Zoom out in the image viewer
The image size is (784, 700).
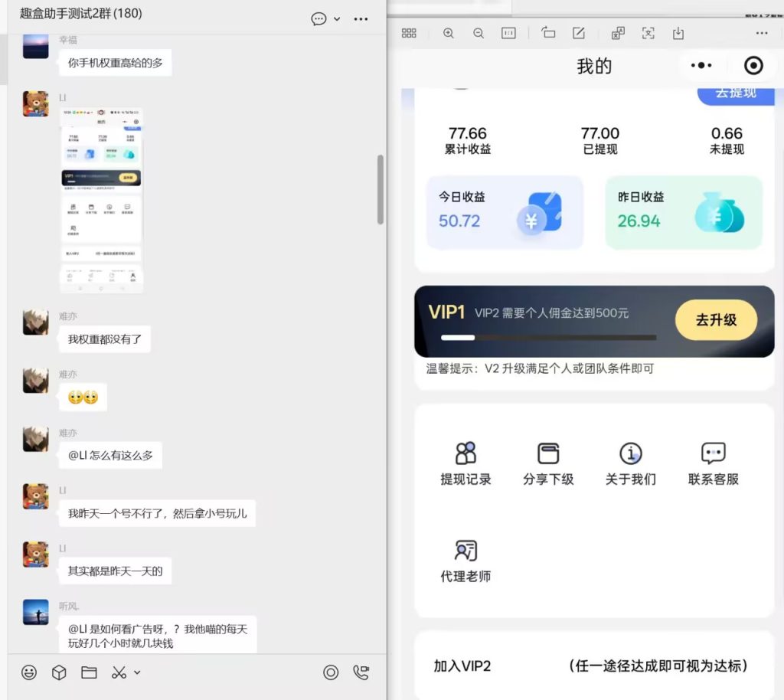pos(479,33)
